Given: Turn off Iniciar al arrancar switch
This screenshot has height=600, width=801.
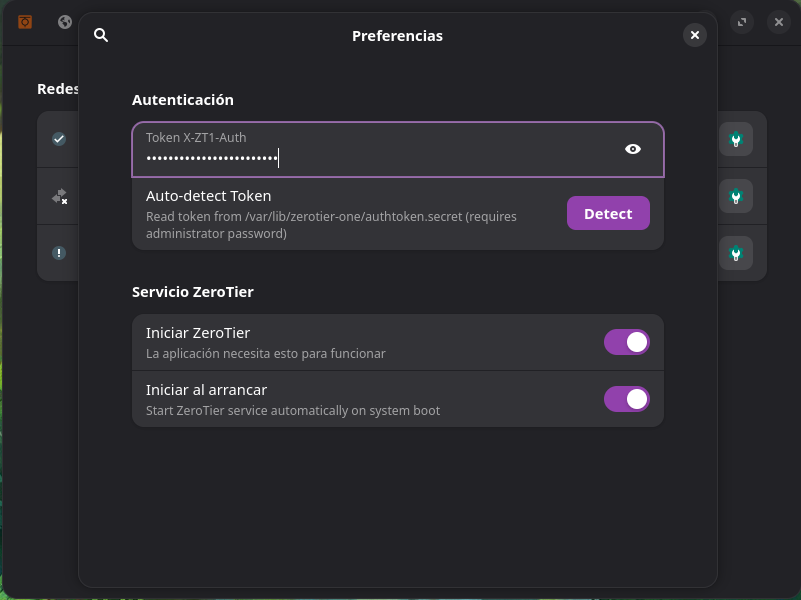Looking at the screenshot, I should click(627, 399).
